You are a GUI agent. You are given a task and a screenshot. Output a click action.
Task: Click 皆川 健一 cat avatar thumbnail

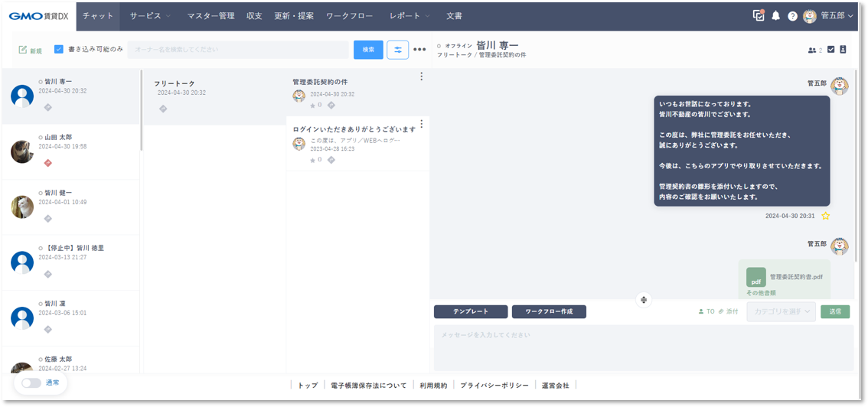pos(22,207)
